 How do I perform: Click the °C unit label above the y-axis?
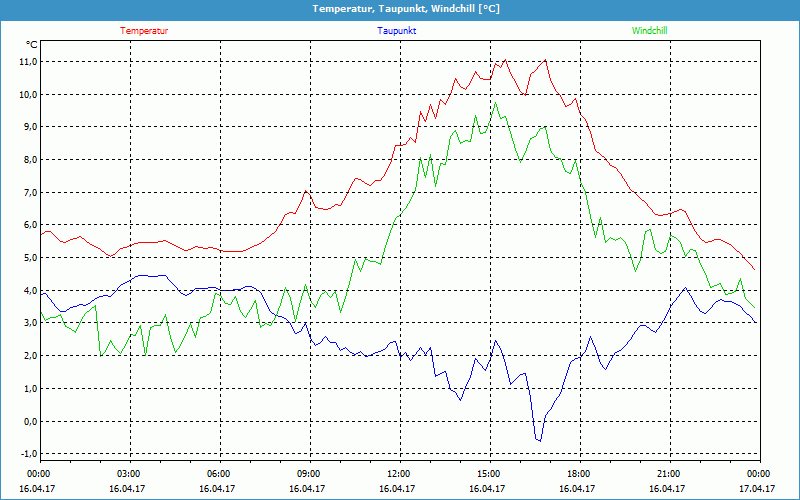click(x=31, y=45)
